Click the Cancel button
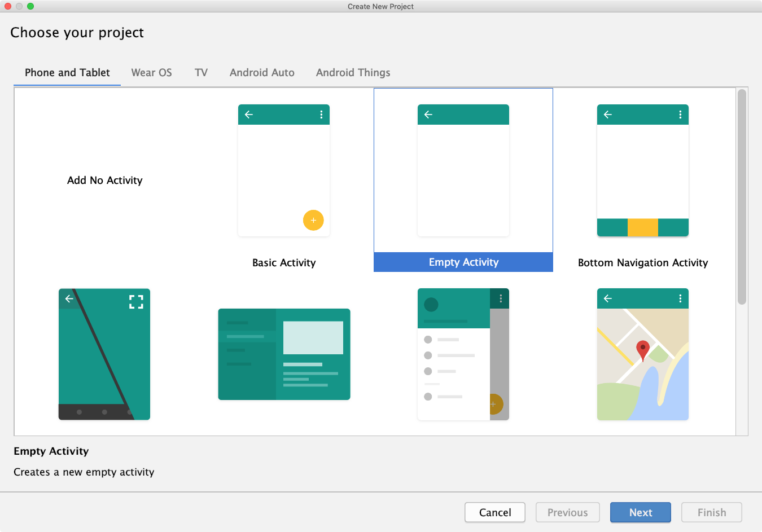762x532 pixels. 494,512
